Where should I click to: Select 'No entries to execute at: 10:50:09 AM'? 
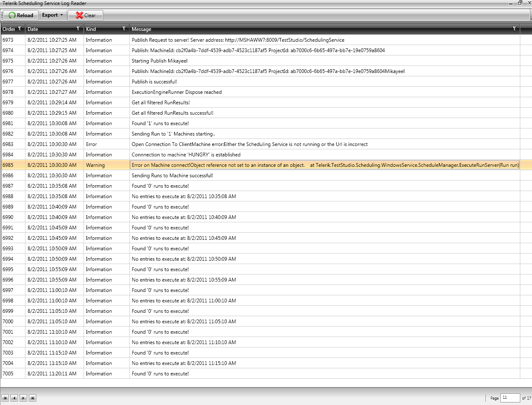click(x=184, y=259)
